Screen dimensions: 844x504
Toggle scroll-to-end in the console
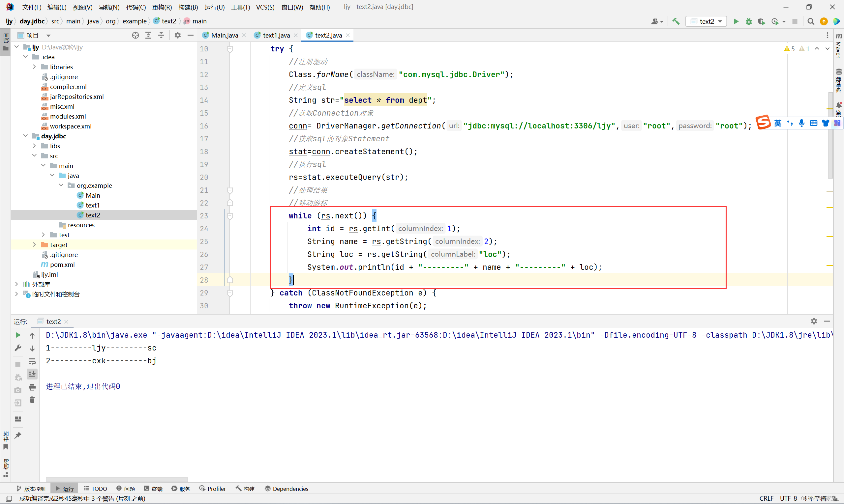32,374
